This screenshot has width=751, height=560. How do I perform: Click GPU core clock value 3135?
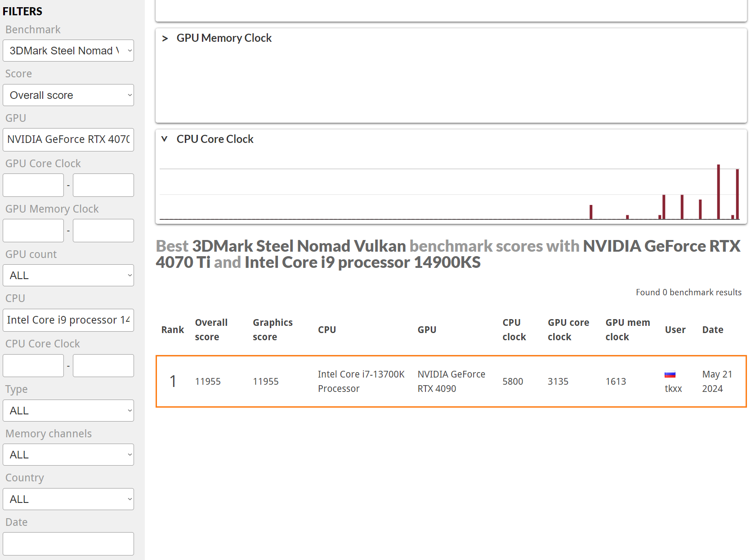point(558,382)
